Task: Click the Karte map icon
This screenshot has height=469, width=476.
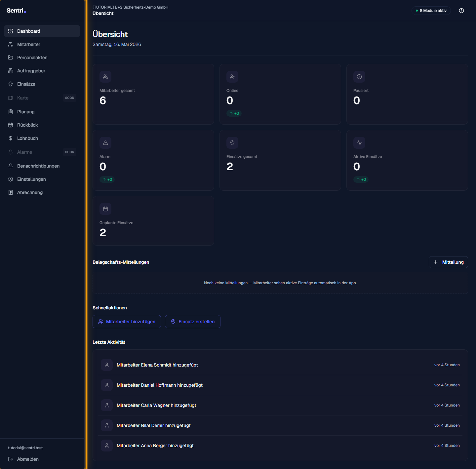Action: point(11,98)
